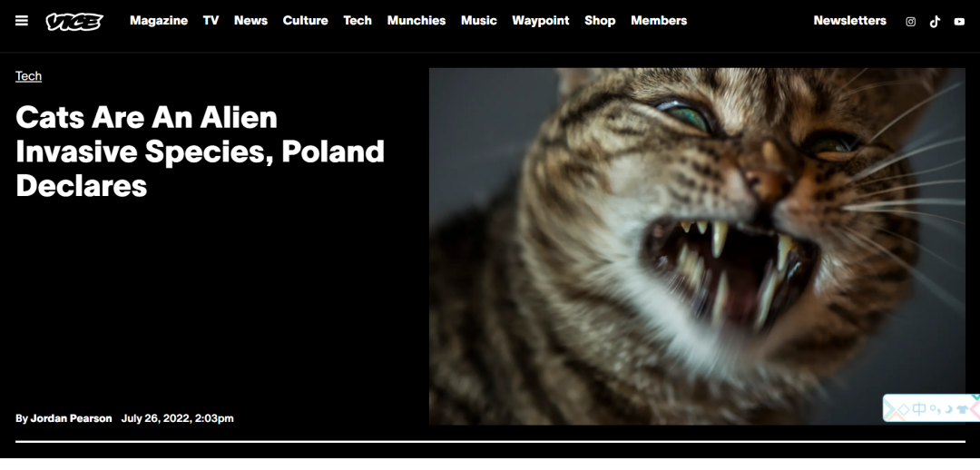
Task: Open the Shop link
Action: point(600,21)
